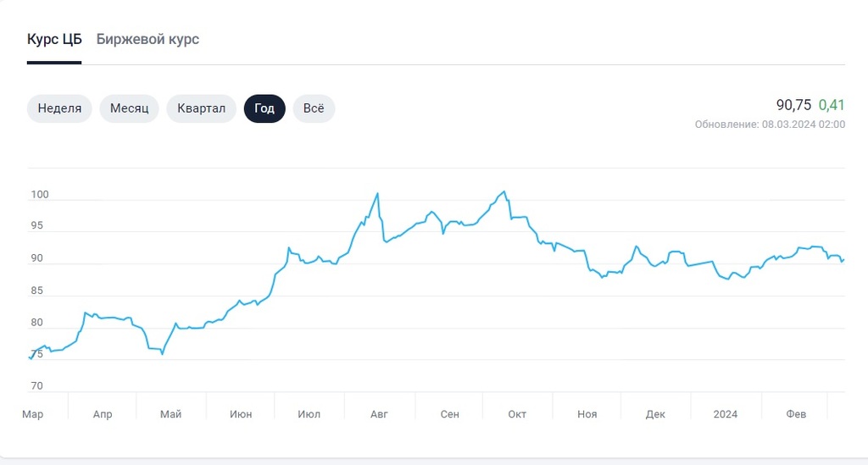Click the 100 value on the vertical axis
The image size is (868, 465).
[40, 195]
